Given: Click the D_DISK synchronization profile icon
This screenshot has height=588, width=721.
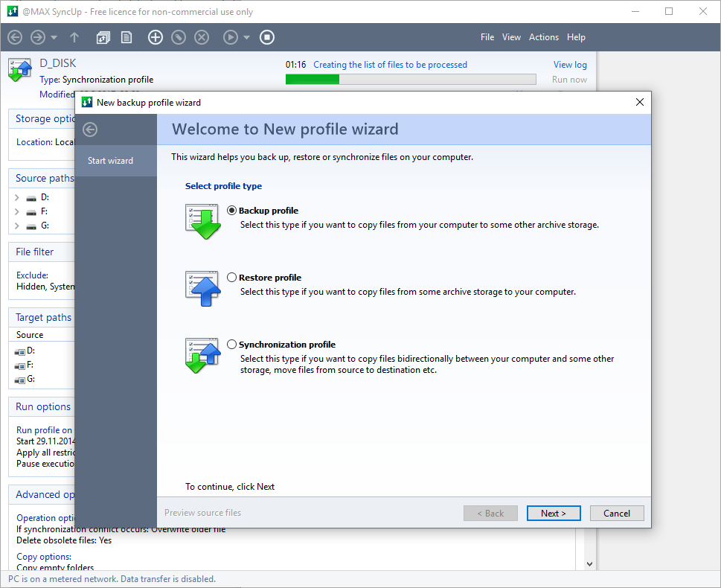Looking at the screenshot, I should [x=20, y=70].
